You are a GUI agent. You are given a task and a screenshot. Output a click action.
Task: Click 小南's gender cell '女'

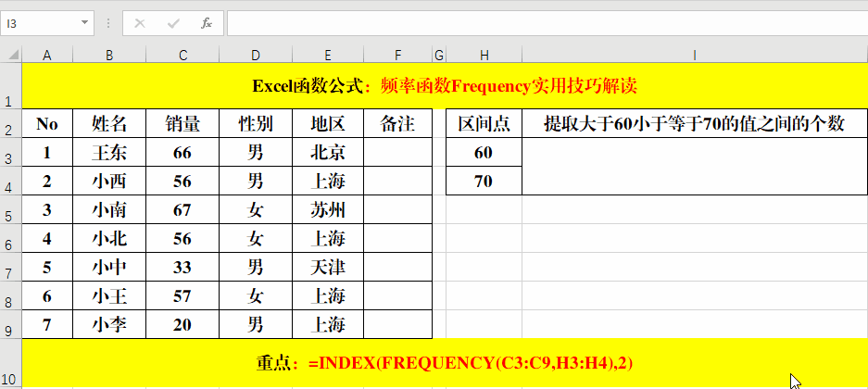point(256,209)
